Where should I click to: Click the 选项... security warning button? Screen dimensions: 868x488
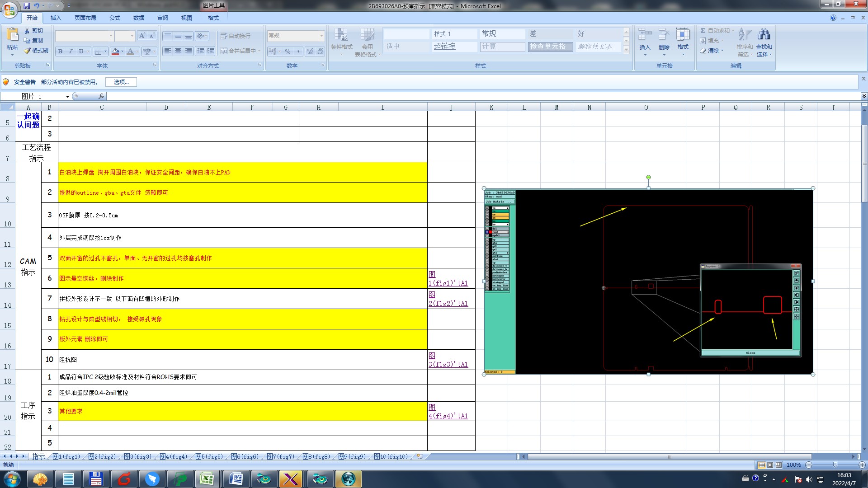[x=121, y=82]
